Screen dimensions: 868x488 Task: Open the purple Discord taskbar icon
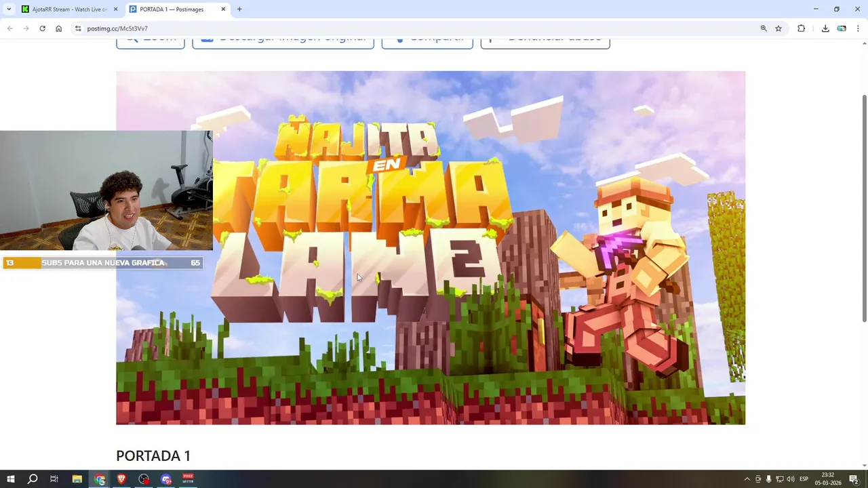pyautogui.click(x=166, y=479)
